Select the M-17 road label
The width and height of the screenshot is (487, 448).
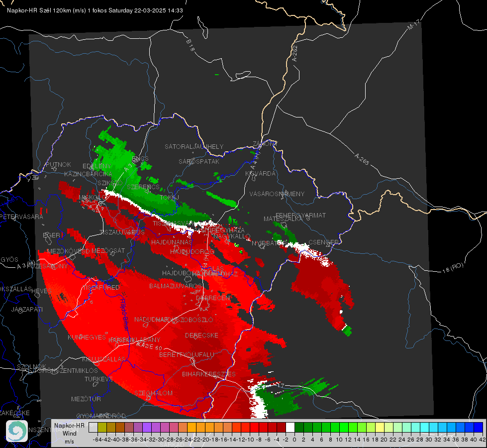(x=413, y=25)
